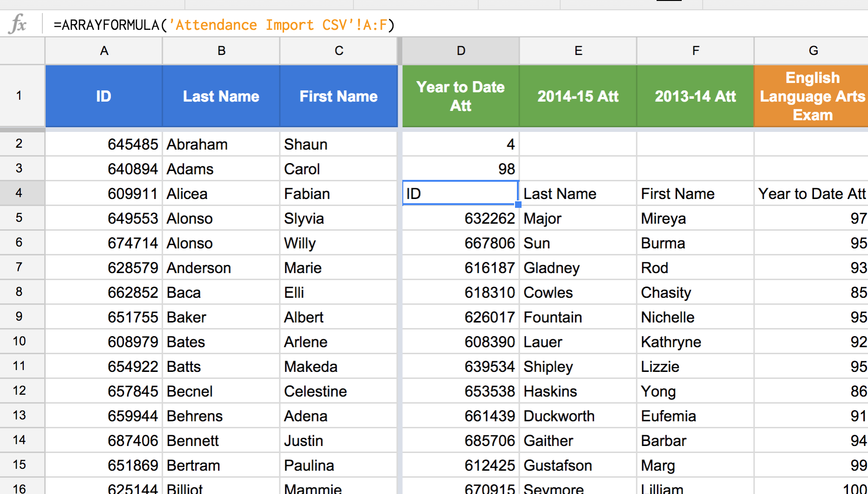Select the Baker last name cell

click(x=221, y=317)
